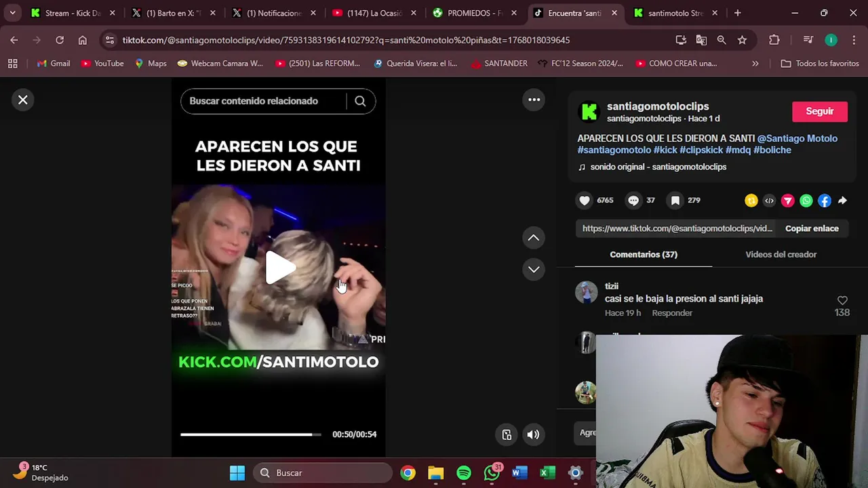This screenshot has height=488, width=868.
Task: Click the taskbar Buscar search box
Action: point(323,473)
